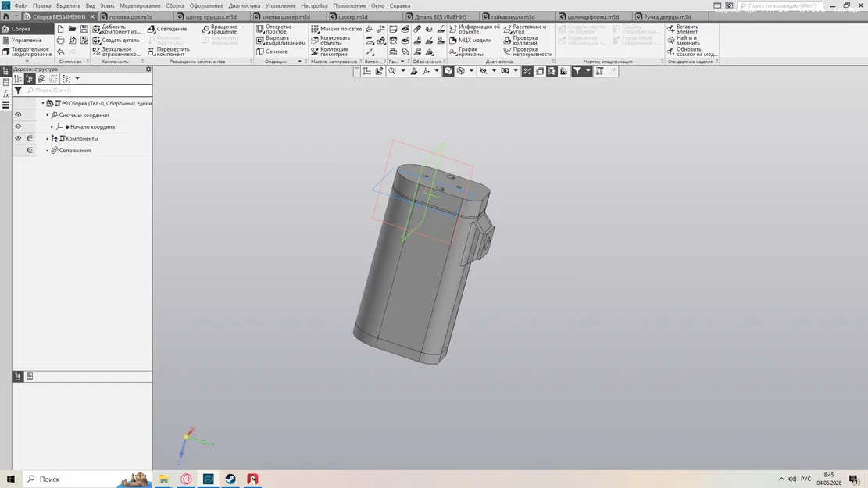Click Добавить компонент из... button
Screen dimensions: 868x488
click(117, 29)
